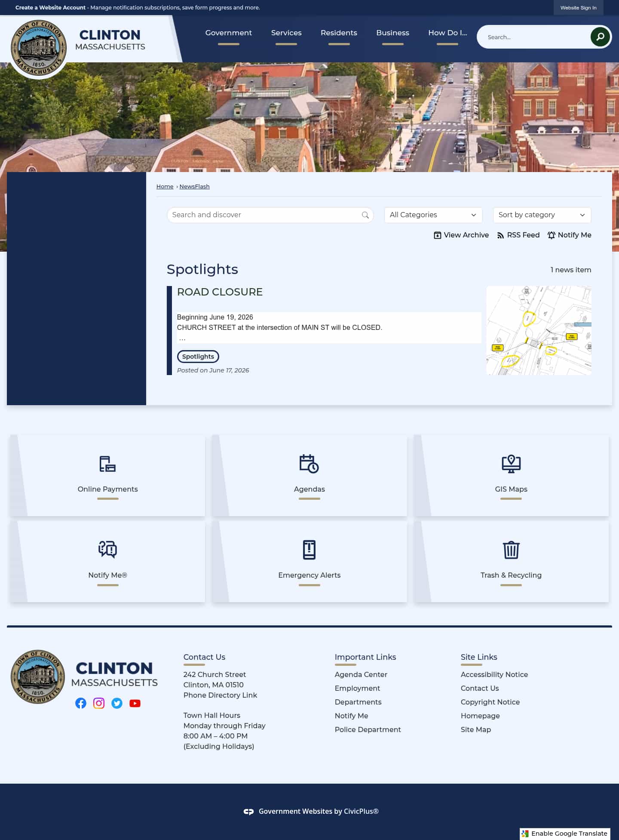This screenshot has width=619, height=840.
Task: Visit the Twitter page icon
Action: click(x=117, y=703)
